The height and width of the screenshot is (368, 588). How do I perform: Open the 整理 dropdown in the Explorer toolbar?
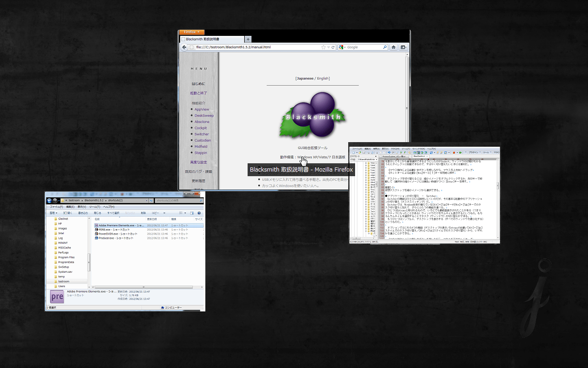(x=53, y=213)
